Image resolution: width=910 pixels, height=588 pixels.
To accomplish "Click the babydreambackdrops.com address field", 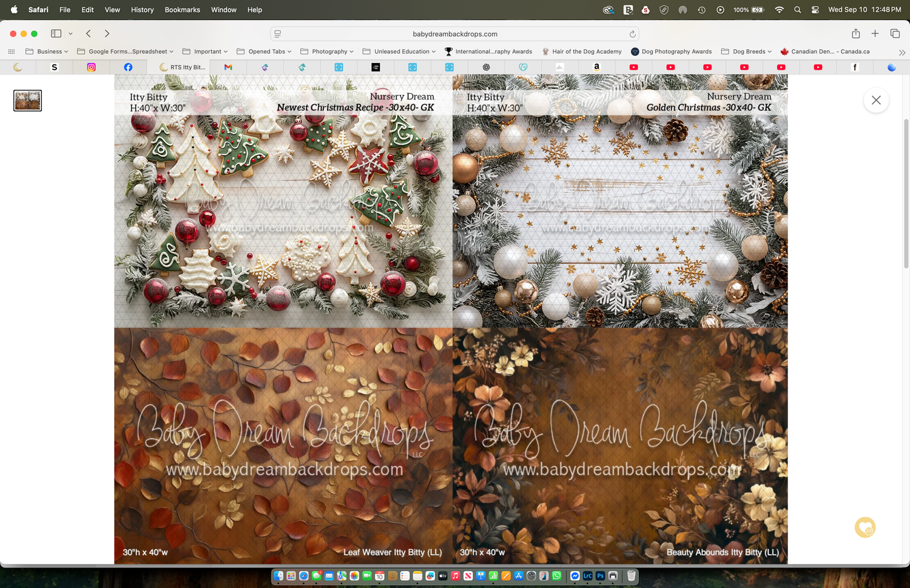I will coord(454,34).
